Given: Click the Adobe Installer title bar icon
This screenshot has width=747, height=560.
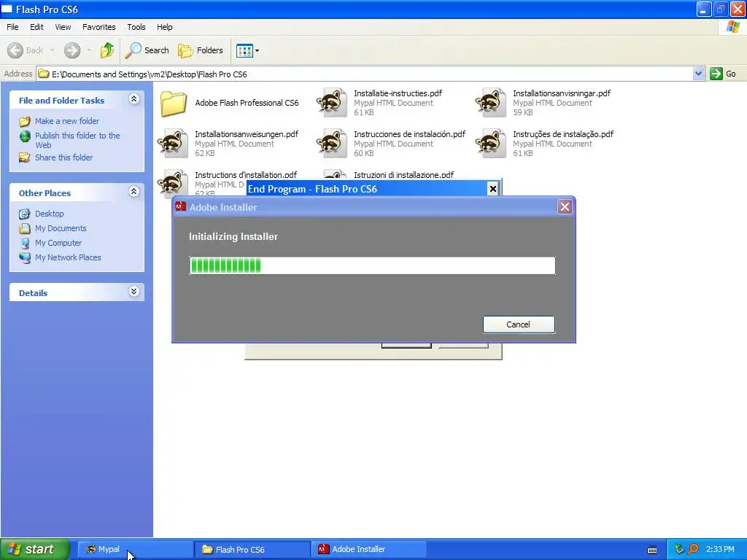Looking at the screenshot, I should point(181,206).
